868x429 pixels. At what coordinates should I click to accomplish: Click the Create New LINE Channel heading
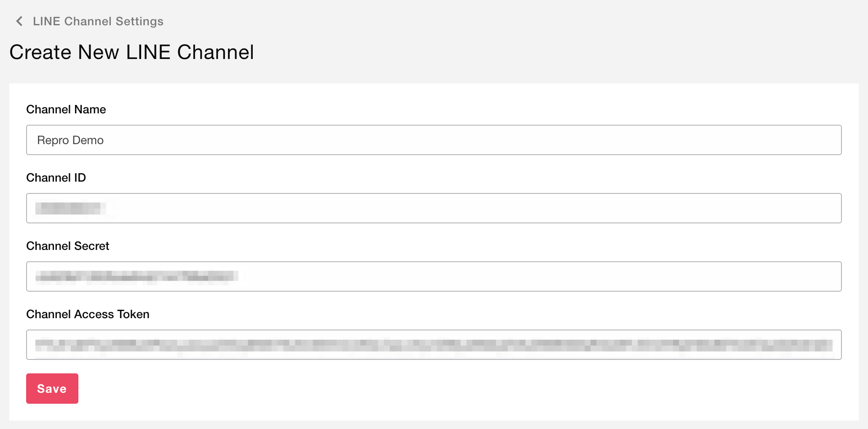(x=131, y=52)
